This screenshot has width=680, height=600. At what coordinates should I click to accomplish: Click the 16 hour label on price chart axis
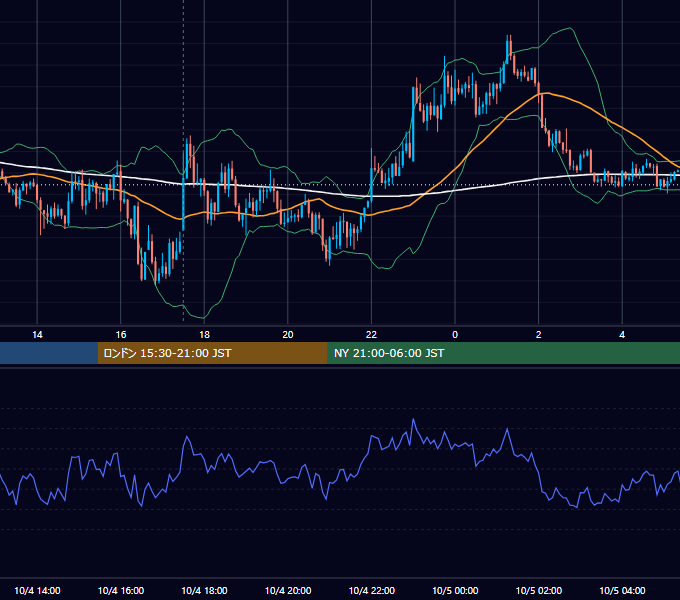[x=121, y=335]
